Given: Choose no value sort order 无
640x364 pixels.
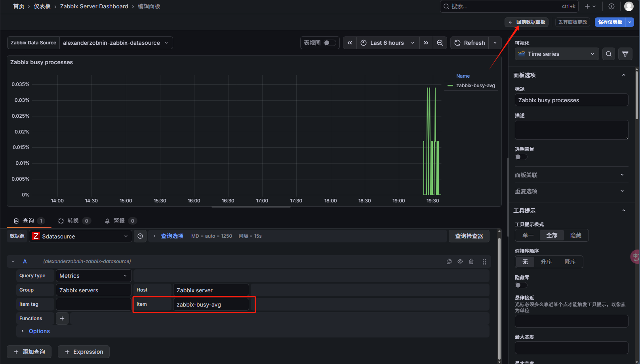Looking at the screenshot, I should 525,262.
